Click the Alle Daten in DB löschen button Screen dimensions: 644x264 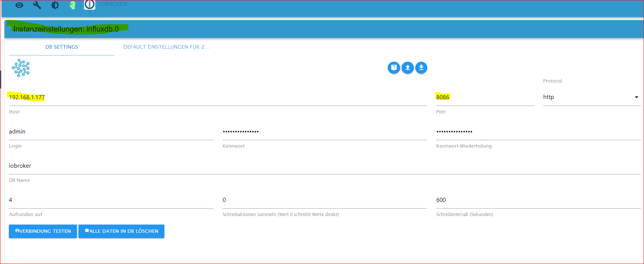pos(121,231)
